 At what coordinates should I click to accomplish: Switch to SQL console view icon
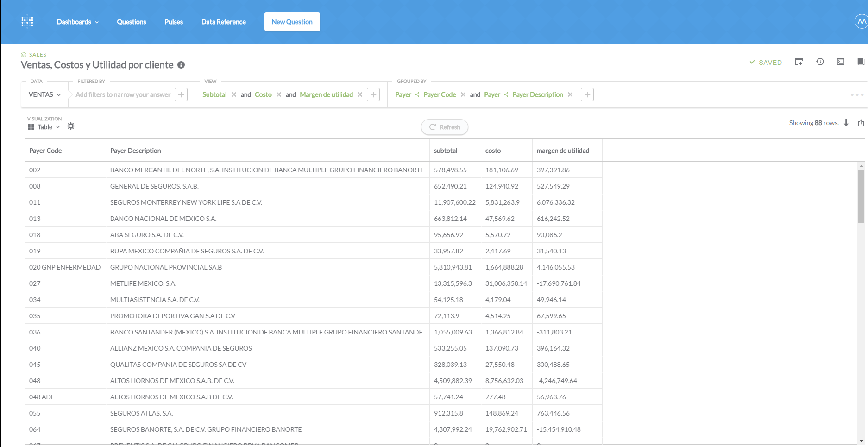pyautogui.click(x=841, y=62)
